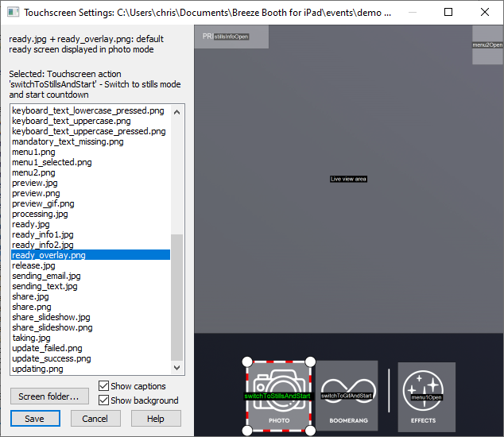504x437 pixels.
Task: Click the top-left resize handle of selection
Action: [x=247, y=362]
